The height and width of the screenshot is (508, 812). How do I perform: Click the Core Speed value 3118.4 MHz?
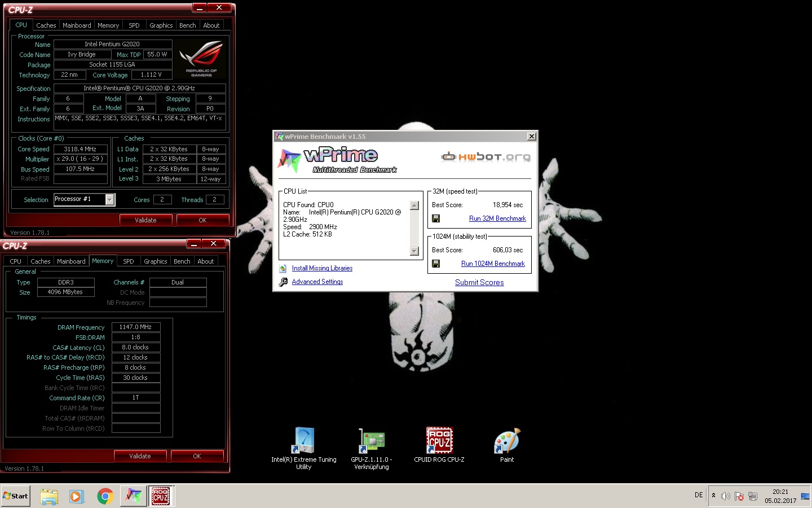80,149
